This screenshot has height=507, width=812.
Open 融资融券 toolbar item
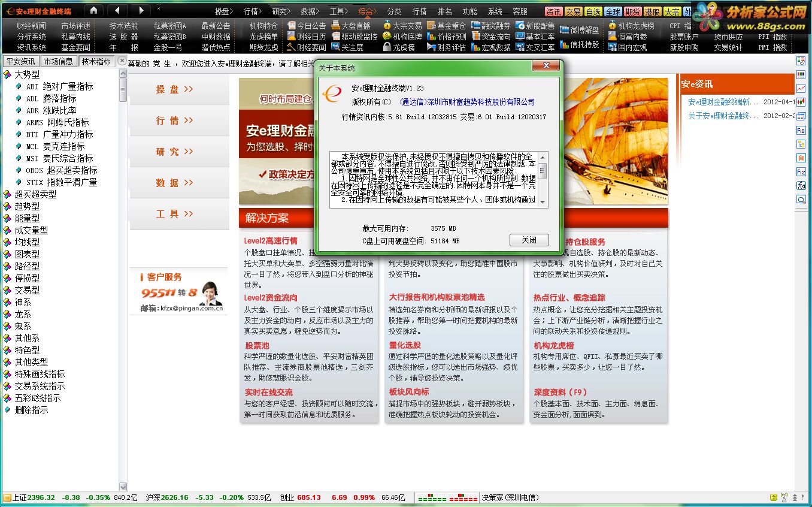pyautogui.click(x=491, y=26)
